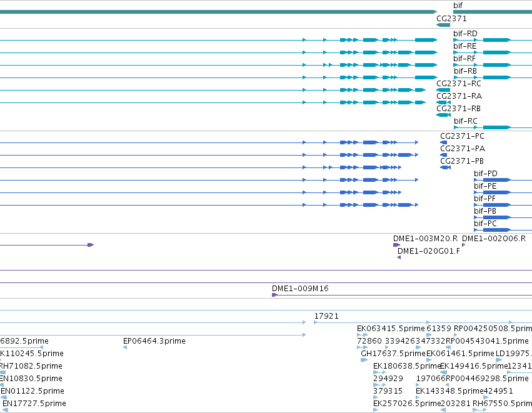Select the 379315 feature label
Image resolution: width=532 pixels, height=413 pixels.
(388, 391)
